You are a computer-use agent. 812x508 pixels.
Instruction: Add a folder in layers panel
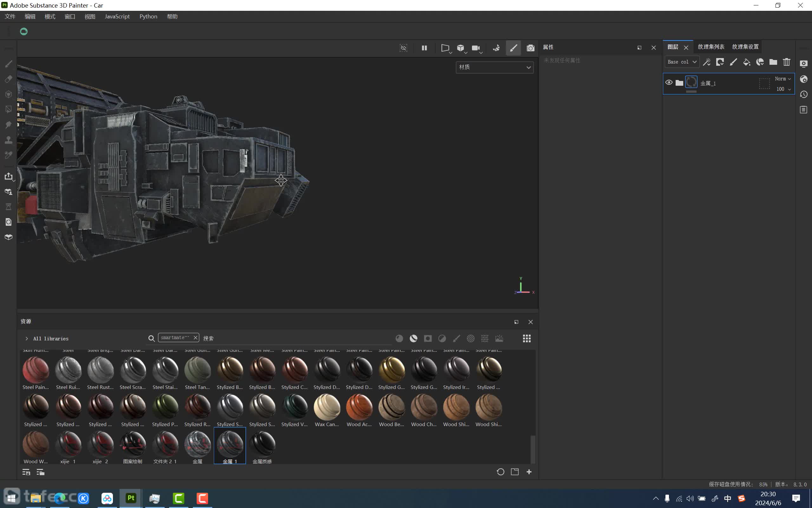(x=773, y=62)
